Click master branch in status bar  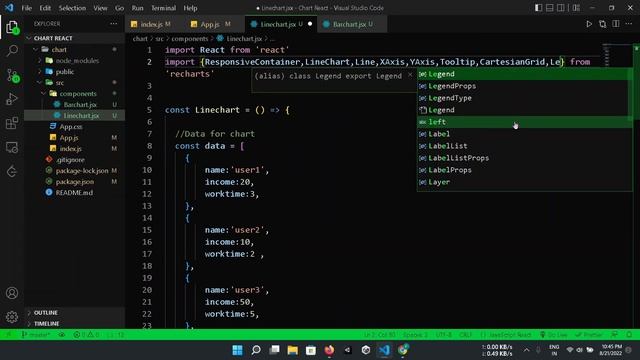point(36,335)
